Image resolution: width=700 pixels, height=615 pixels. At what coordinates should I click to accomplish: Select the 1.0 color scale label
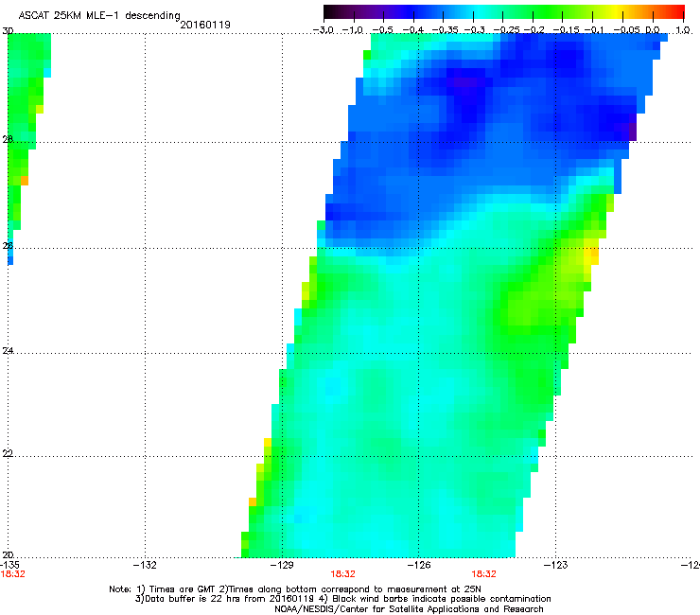[x=683, y=30]
